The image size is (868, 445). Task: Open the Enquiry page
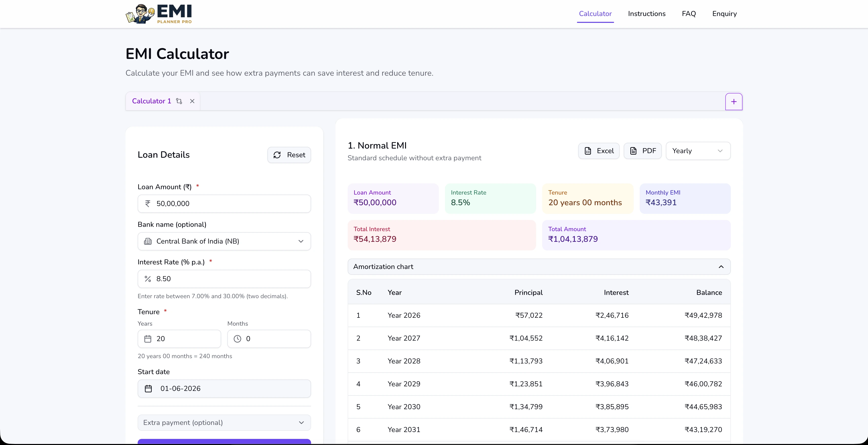725,14
